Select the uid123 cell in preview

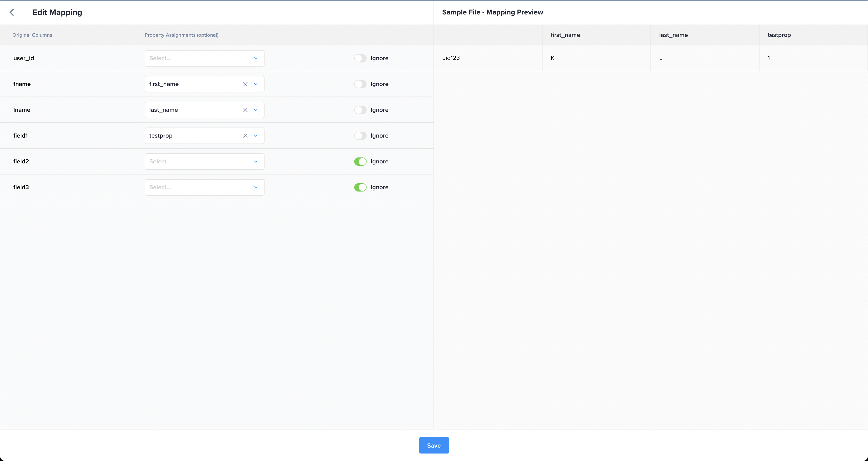click(x=451, y=58)
